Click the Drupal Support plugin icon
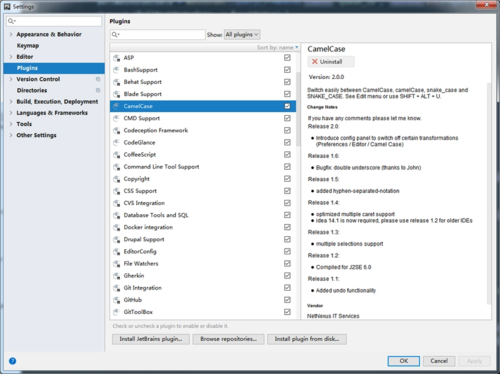 coord(116,240)
